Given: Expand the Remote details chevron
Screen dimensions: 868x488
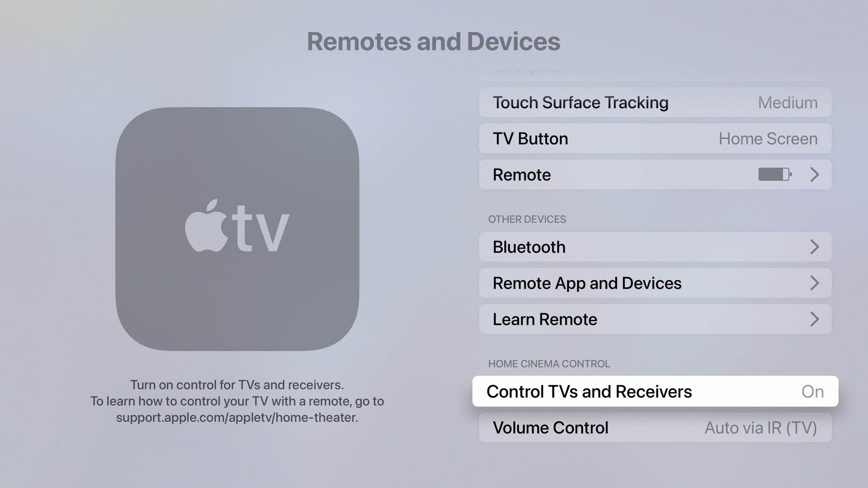Looking at the screenshot, I should (815, 175).
